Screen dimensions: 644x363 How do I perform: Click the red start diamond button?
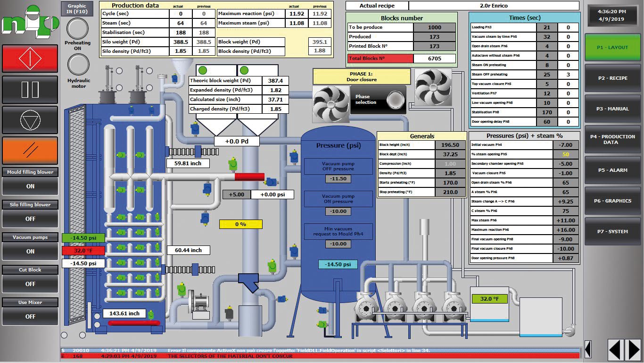click(x=30, y=59)
